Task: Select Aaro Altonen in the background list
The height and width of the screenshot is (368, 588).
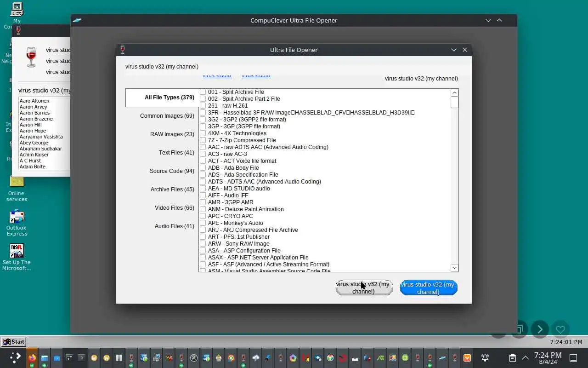Action: pos(34,101)
